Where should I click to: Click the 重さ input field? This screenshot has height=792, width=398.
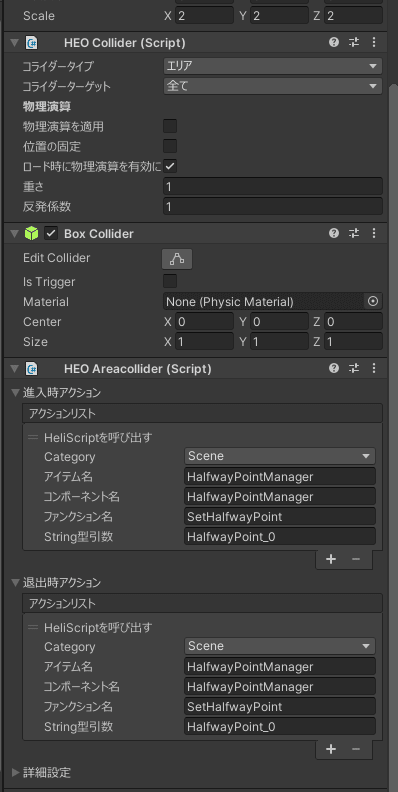pyautogui.click(x=273, y=186)
